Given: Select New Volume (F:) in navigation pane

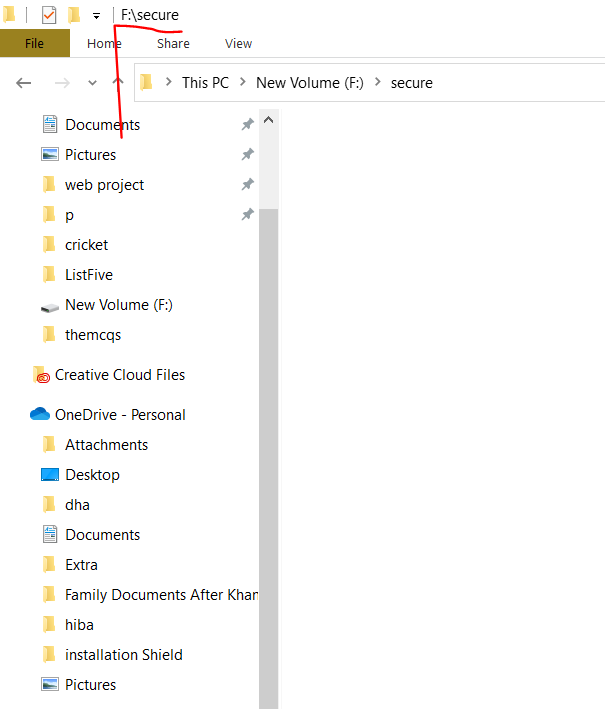Looking at the screenshot, I should (119, 305).
